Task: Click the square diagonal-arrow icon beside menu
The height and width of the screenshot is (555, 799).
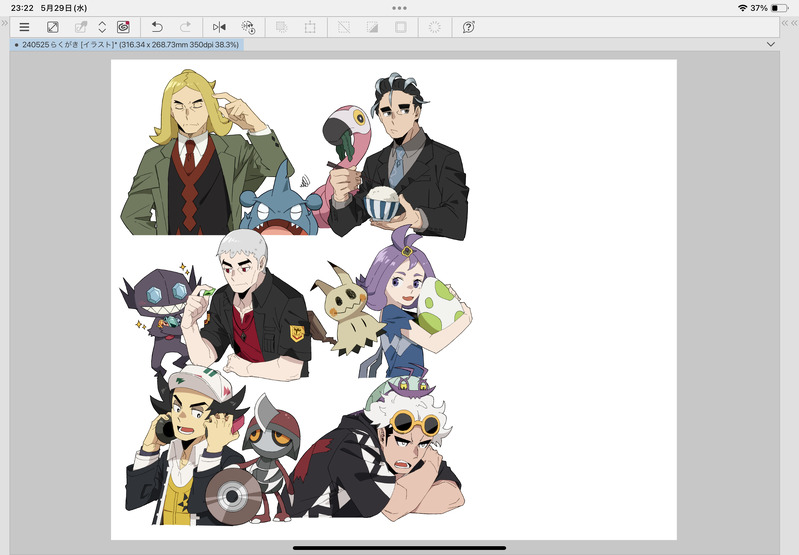Action: point(53,27)
